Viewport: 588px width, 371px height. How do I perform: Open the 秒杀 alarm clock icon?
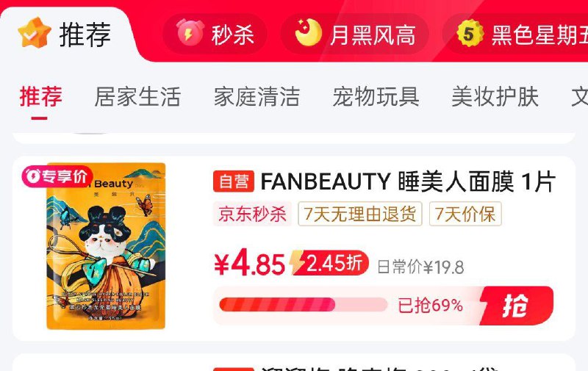pos(190,32)
